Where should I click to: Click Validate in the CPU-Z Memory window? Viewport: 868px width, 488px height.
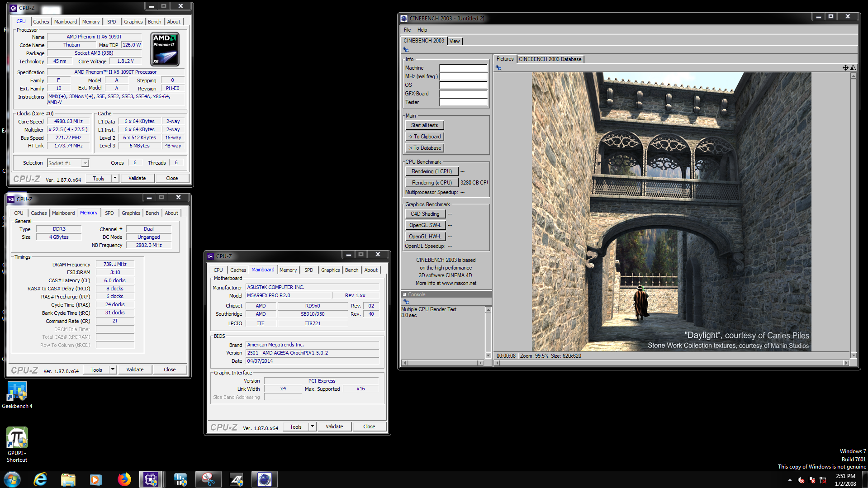tap(135, 370)
